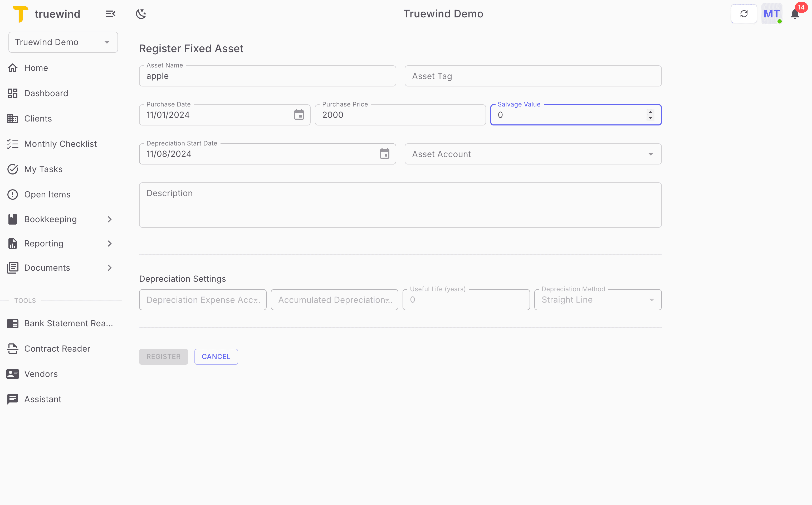Open the Home section in sidebar
The image size is (812, 505).
(36, 67)
